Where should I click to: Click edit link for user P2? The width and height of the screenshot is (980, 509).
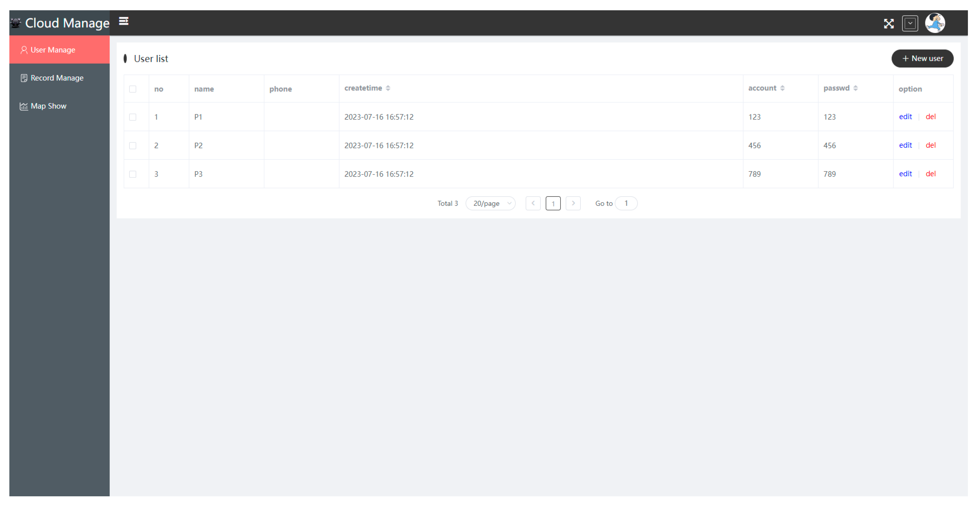click(x=905, y=145)
